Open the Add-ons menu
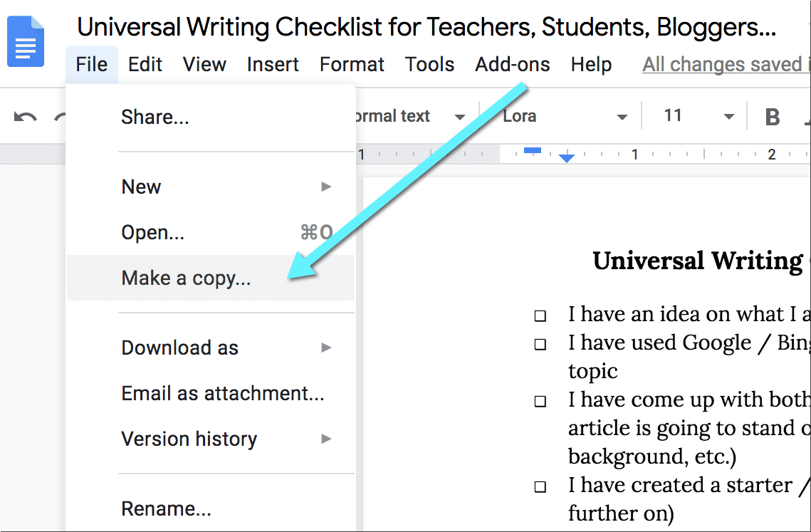 pos(512,65)
